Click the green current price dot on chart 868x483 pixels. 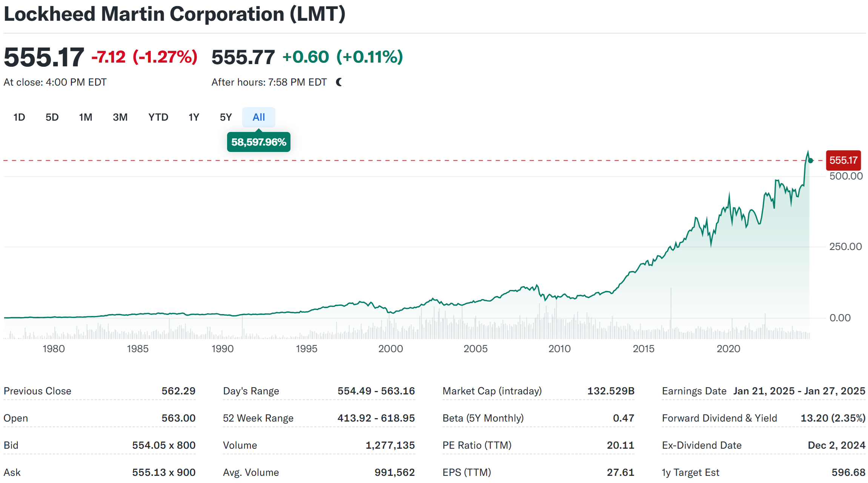point(810,161)
